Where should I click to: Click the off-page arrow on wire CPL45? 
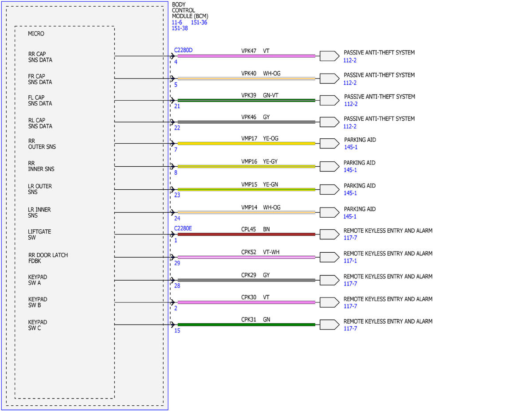click(x=329, y=234)
